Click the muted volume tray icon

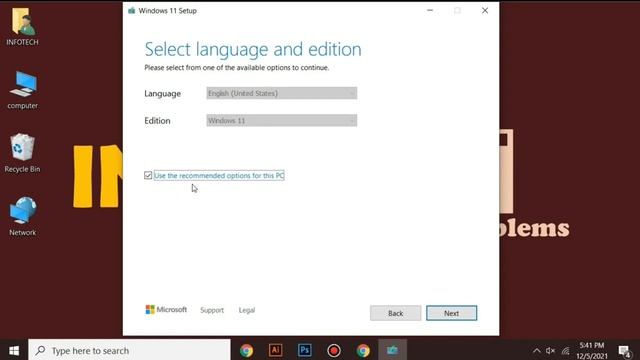(550, 351)
